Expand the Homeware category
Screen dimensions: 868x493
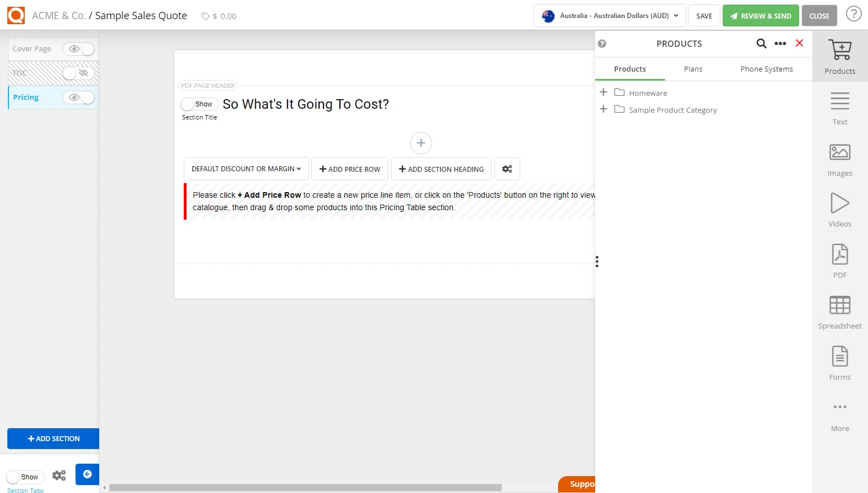[x=603, y=92]
